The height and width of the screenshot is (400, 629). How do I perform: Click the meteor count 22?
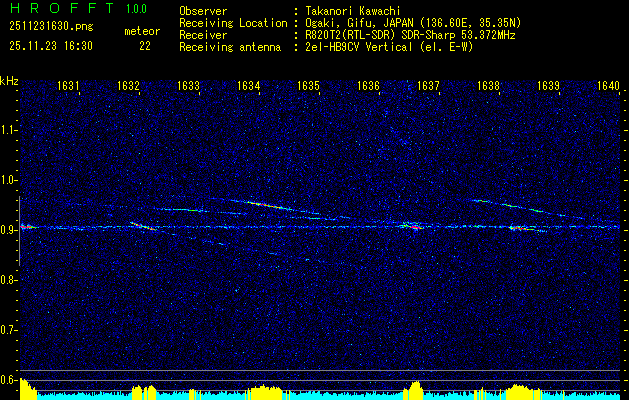(145, 46)
